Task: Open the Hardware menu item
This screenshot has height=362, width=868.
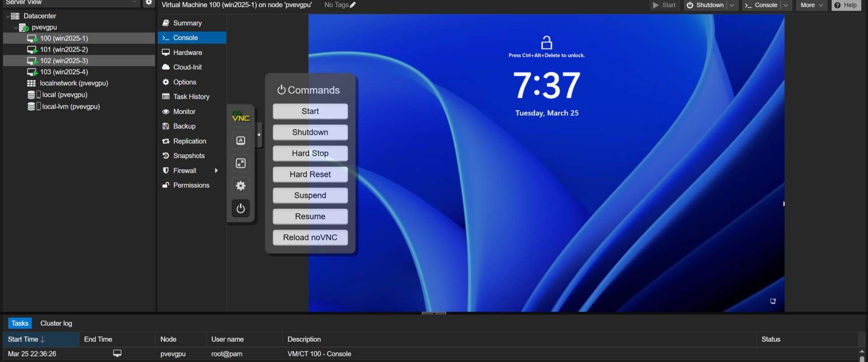Action: click(192, 52)
